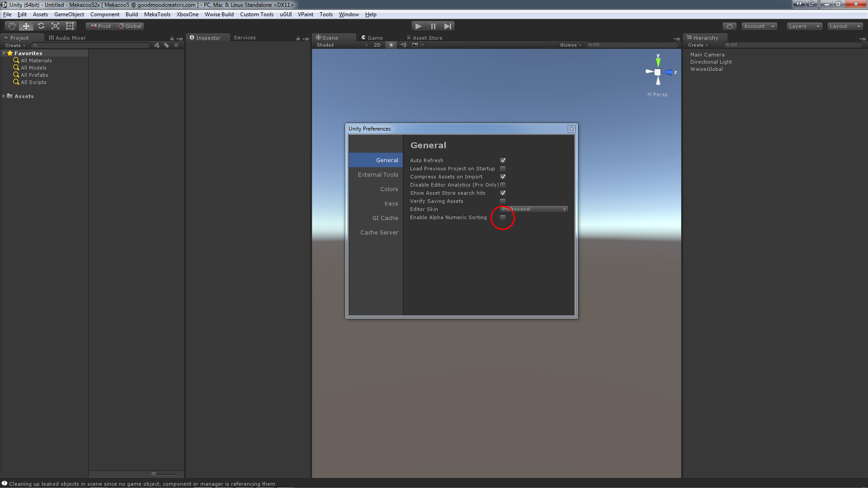Viewport: 868px width, 488px height.
Task: Open the GameObject menu
Action: [x=69, y=14]
